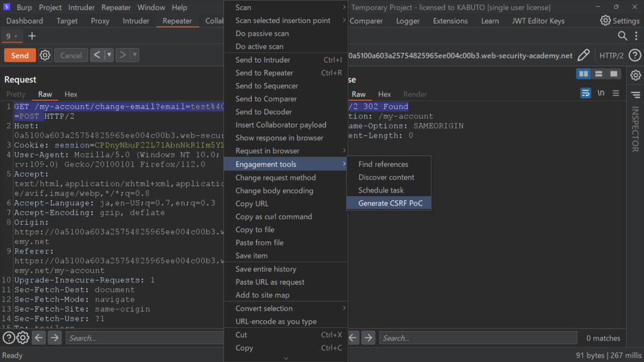The height and width of the screenshot is (362, 644).
Task: Click response search next match arrow
Action: 368,338
